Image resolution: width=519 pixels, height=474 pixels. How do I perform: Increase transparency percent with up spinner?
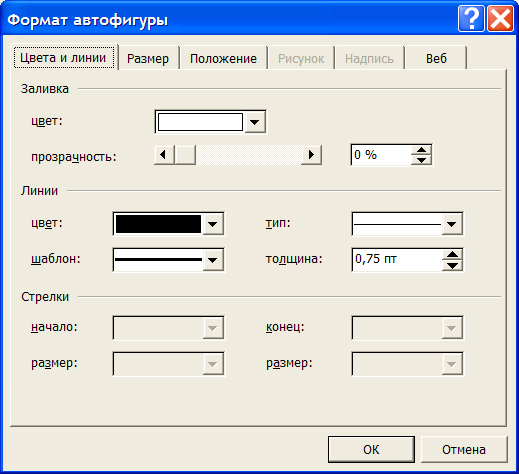(x=421, y=150)
